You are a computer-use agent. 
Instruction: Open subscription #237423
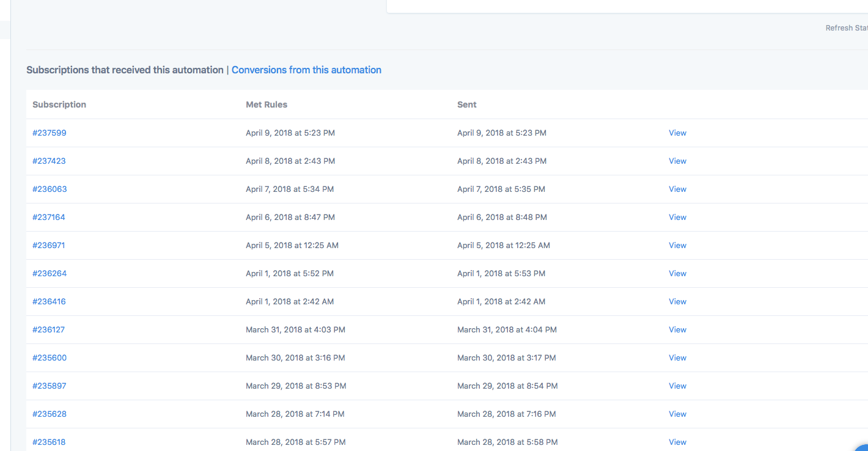coord(49,161)
